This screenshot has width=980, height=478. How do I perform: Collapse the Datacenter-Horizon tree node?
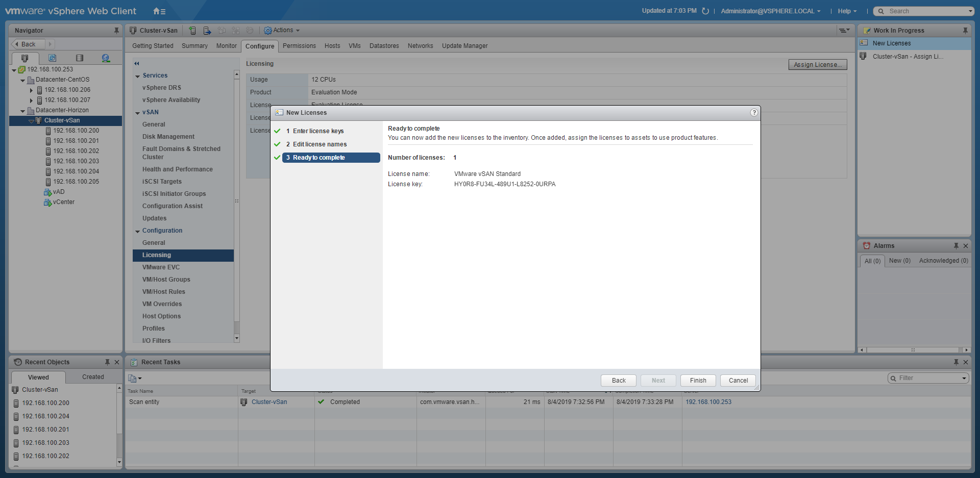pos(22,111)
